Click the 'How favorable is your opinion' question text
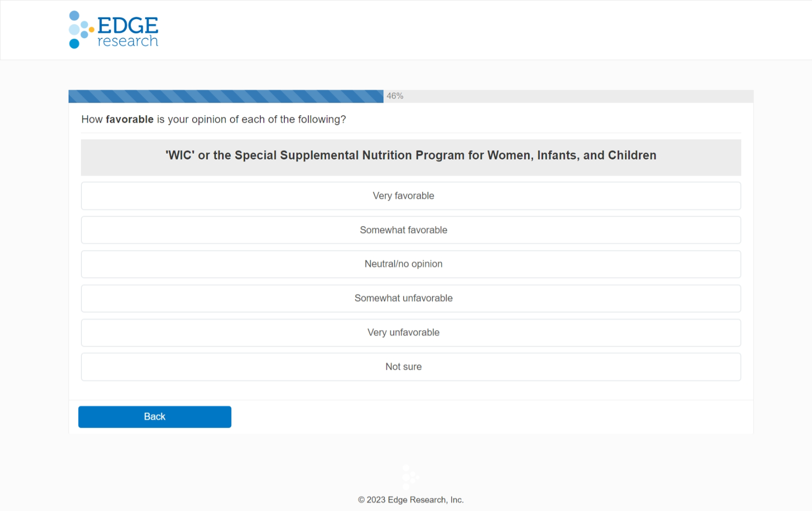 click(x=213, y=120)
